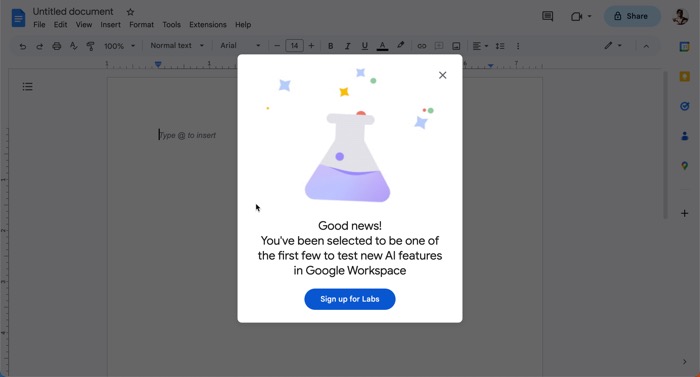Open the Arial font dropdown

tap(240, 46)
